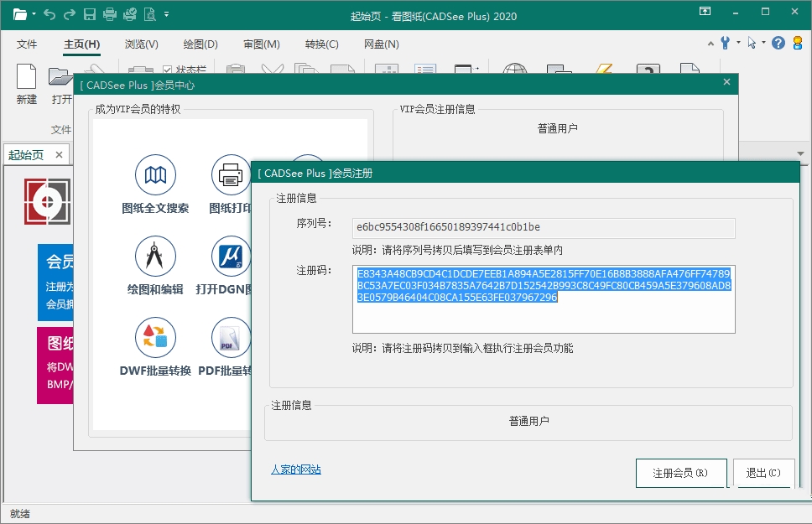Screen dimensions: 812x524
Task: Go to the 审图(M) ribbon tab
Action: click(262, 44)
